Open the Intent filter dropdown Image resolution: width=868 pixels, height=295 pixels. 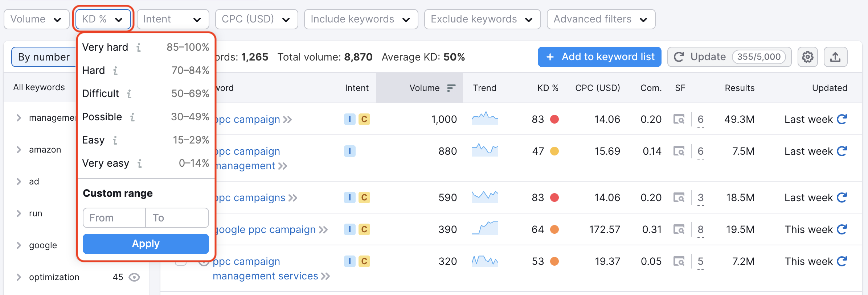173,19
